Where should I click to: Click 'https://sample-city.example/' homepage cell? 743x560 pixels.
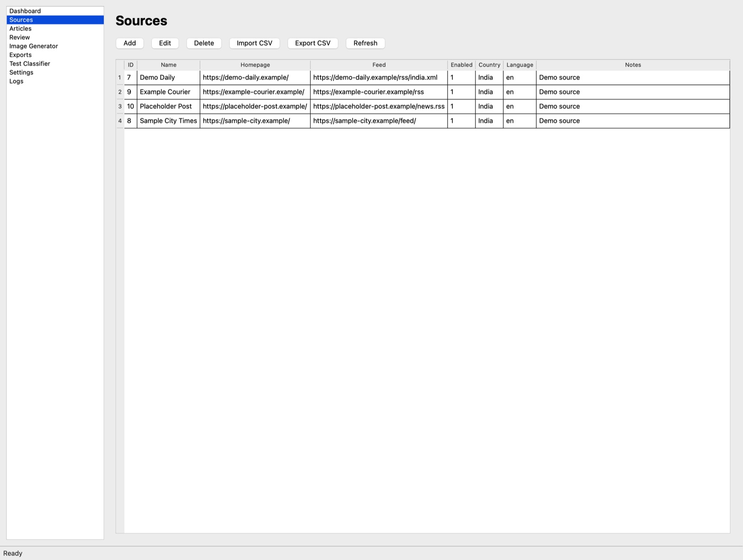click(255, 121)
